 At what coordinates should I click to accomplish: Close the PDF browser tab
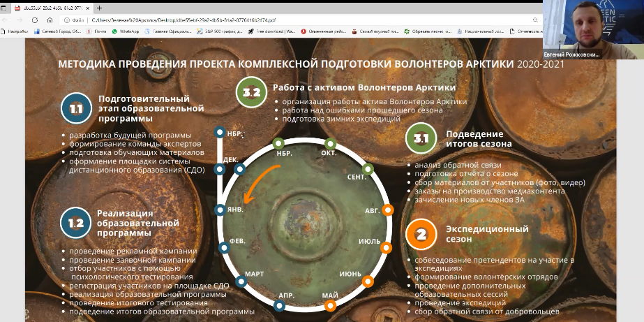87,8
